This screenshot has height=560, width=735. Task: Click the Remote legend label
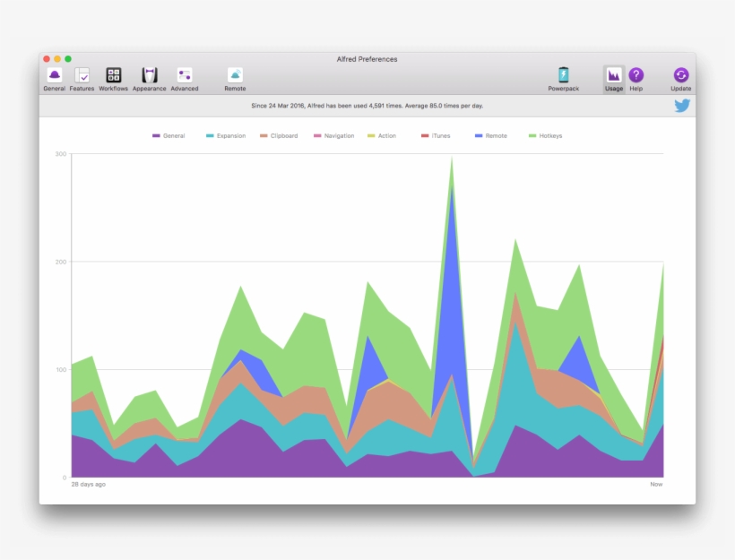coord(496,136)
